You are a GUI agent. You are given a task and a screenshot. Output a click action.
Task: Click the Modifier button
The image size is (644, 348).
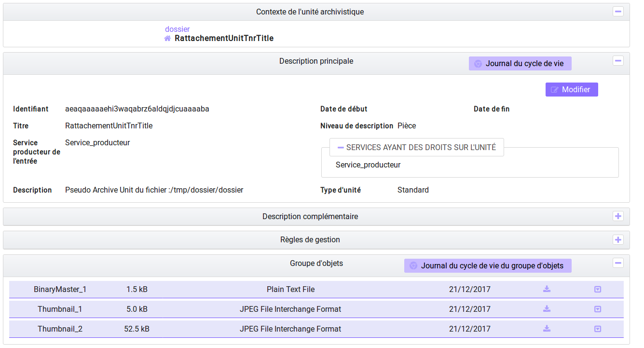pyautogui.click(x=572, y=89)
